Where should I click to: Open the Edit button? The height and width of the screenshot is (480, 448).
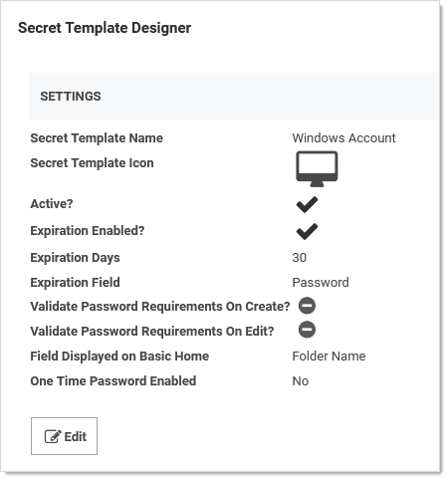(64, 436)
